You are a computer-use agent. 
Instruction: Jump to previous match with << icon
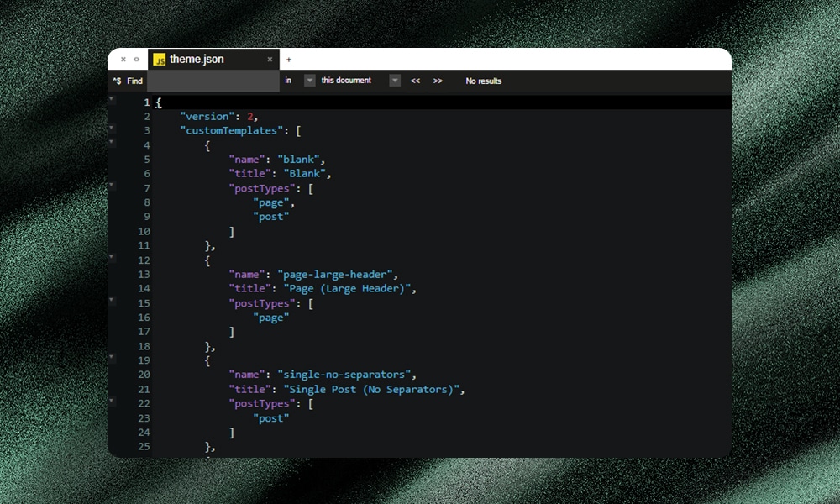point(415,81)
